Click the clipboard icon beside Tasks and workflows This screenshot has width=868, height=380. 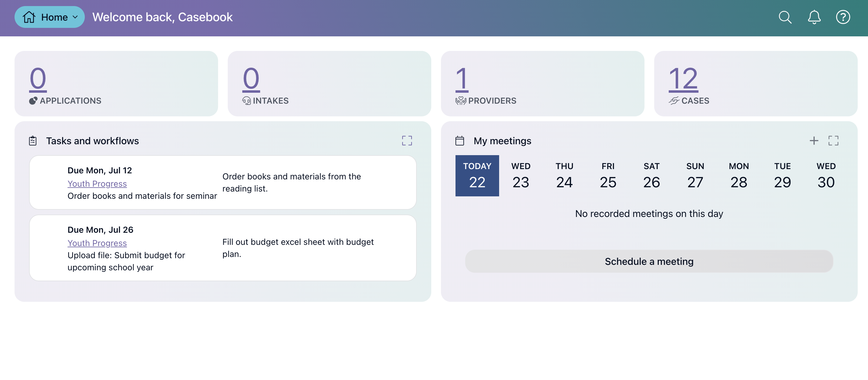coord(33,141)
